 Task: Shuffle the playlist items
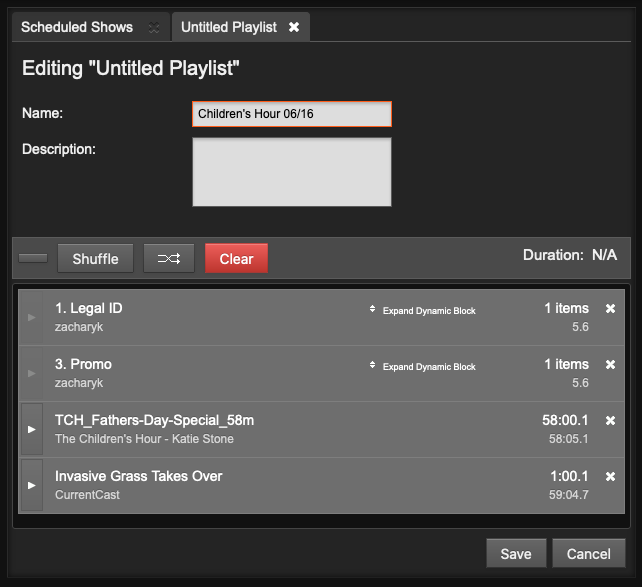pos(95,259)
